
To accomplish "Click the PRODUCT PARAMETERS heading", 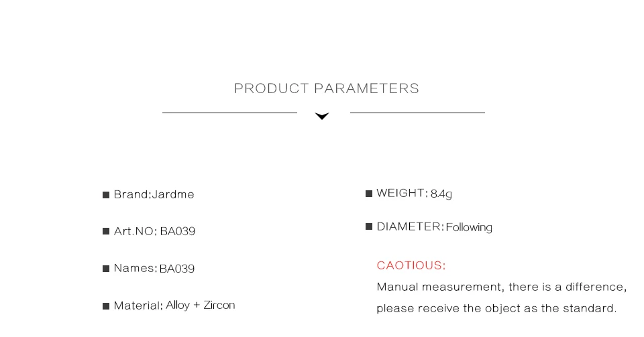I will [x=327, y=88].
